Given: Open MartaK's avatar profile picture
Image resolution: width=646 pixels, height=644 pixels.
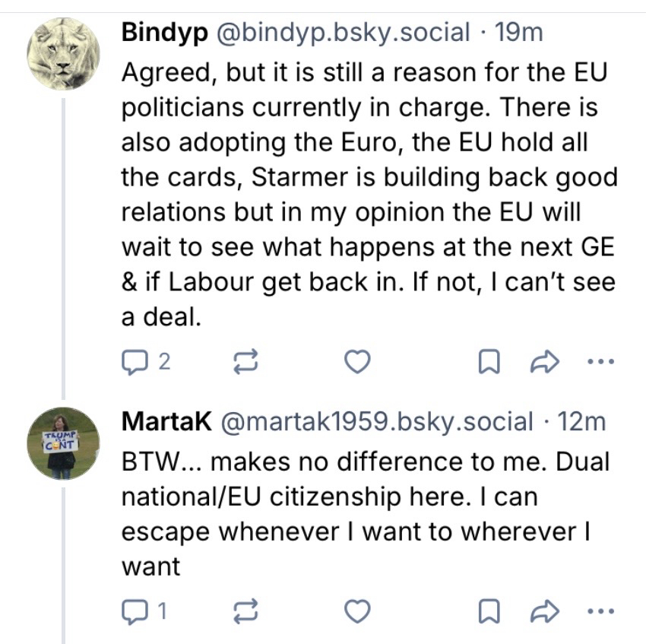Looking at the screenshot, I should pyautogui.click(x=64, y=443).
